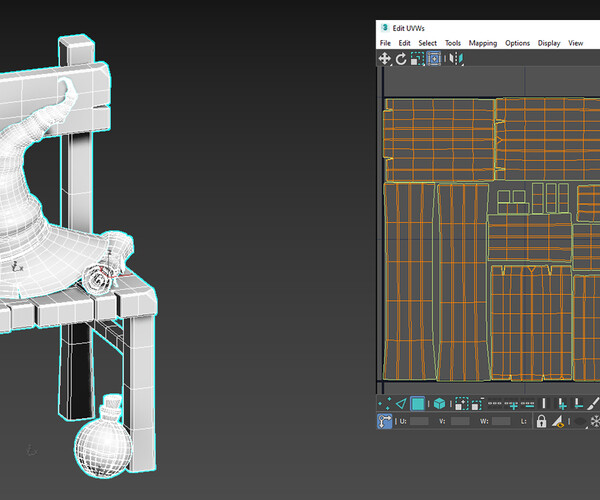The image size is (600, 500).
Task: Toggle the Lock Selection padlock
Action: coord(541,422)
